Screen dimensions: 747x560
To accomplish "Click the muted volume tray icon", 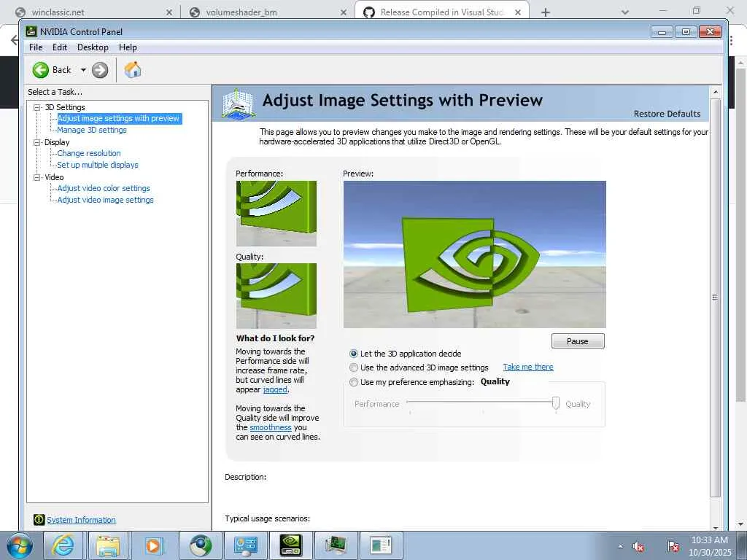I will coord(638,547).
